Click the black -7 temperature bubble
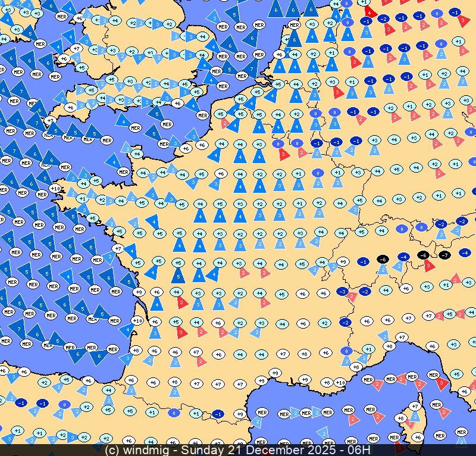 [444, 255]
